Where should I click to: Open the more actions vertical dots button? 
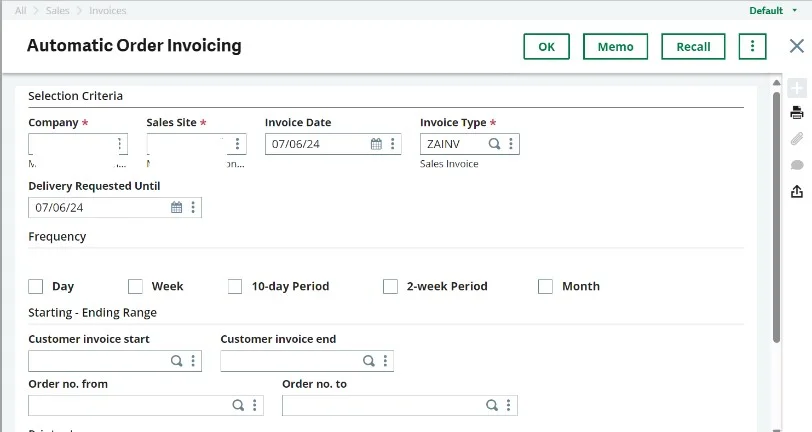pyautogui.click(x=752, y=47)
